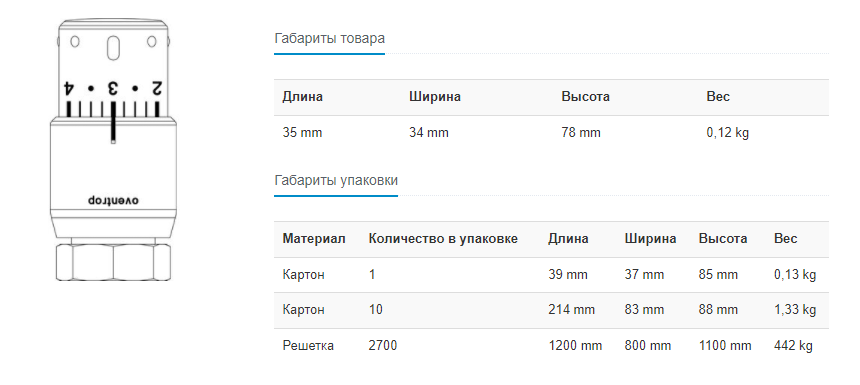Select the Решетка packaging row
The image size is (860, 385).
(551, 346)
